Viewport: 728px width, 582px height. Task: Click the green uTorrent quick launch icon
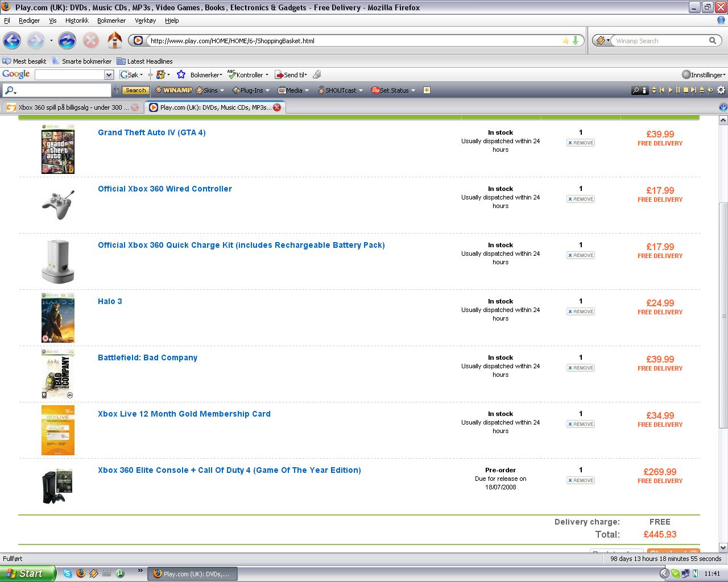click(120, 573)
